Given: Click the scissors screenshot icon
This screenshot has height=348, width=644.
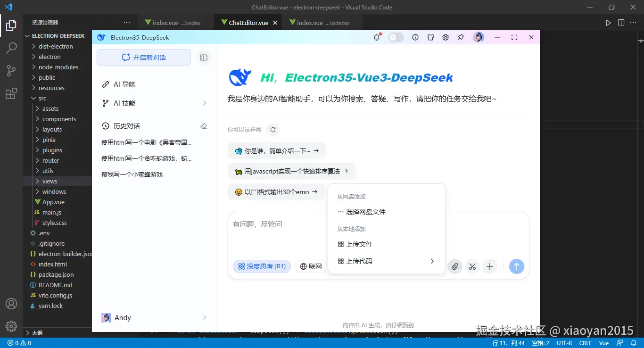Looking at the screenshot, I should [472, 266].
